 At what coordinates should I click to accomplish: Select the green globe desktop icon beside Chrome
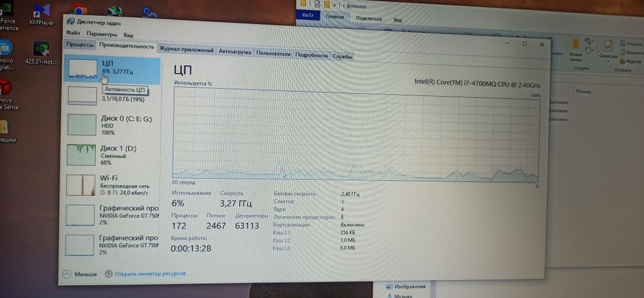[x=115, y=10]
